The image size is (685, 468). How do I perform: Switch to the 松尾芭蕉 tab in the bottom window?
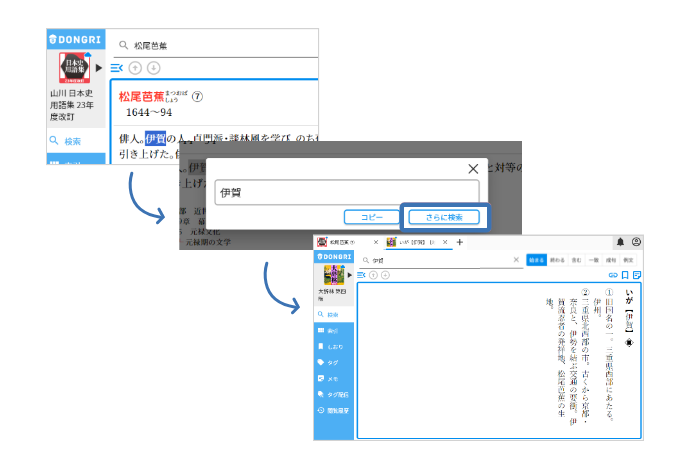point(342,242)
